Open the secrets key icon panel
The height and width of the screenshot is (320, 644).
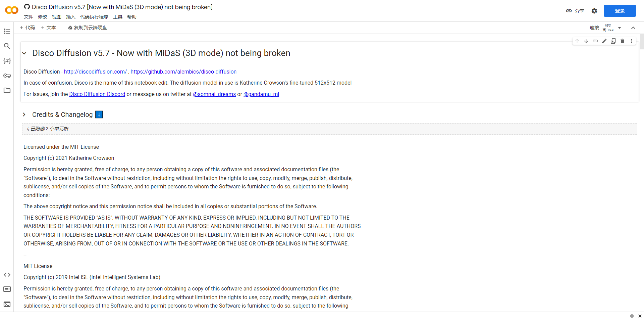(7, 76)
